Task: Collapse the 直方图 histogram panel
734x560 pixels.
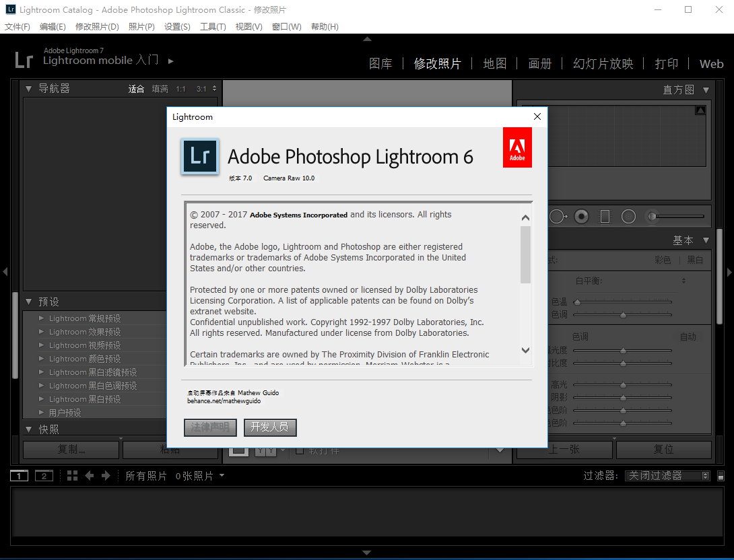Action: [706, 90]
